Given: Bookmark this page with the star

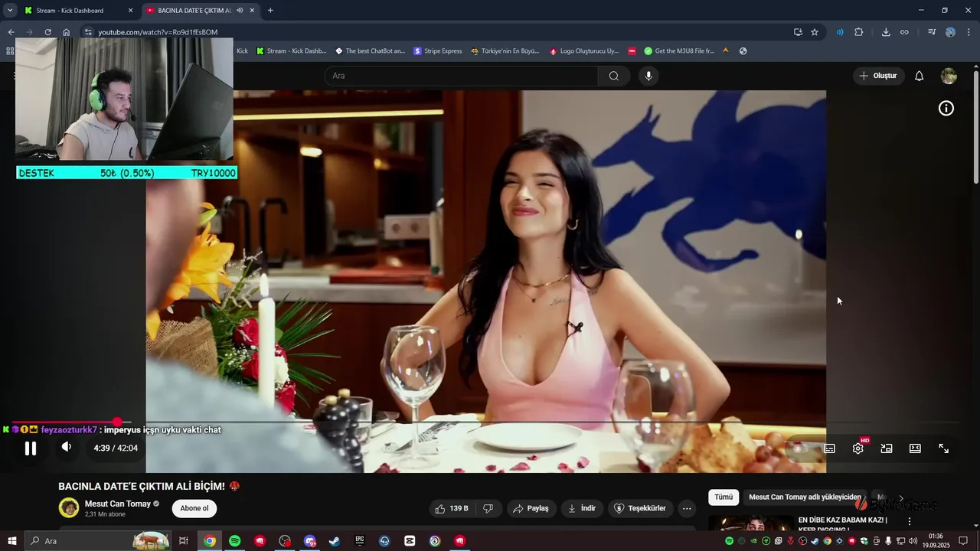Looking at the screenshot, I should [x=815, y=32].
